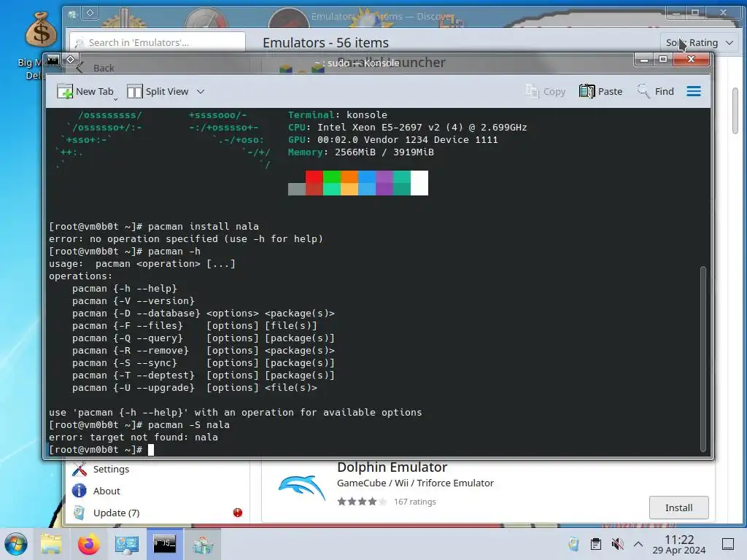The image size is (747, 560).
Task: Toggle Konsole pin on all desktops icon
Action: point(71,60)
